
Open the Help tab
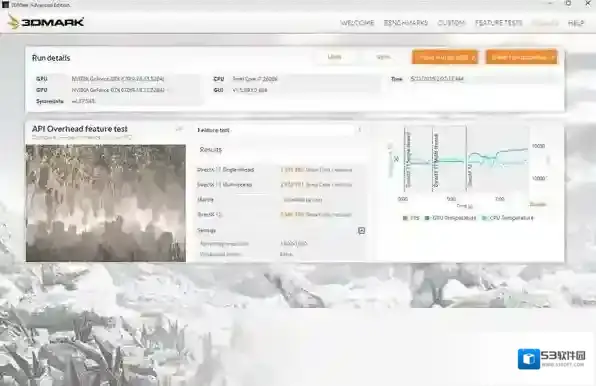[576, 23]
